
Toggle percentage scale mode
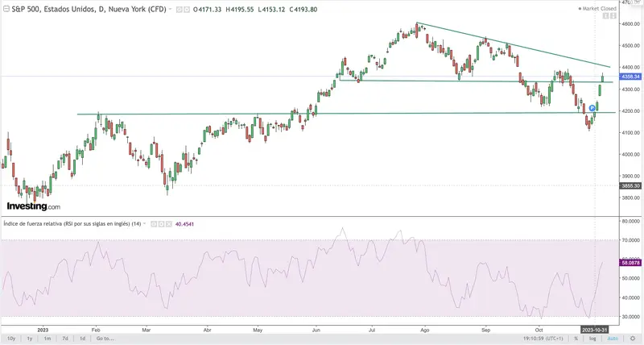pos(576,339)
